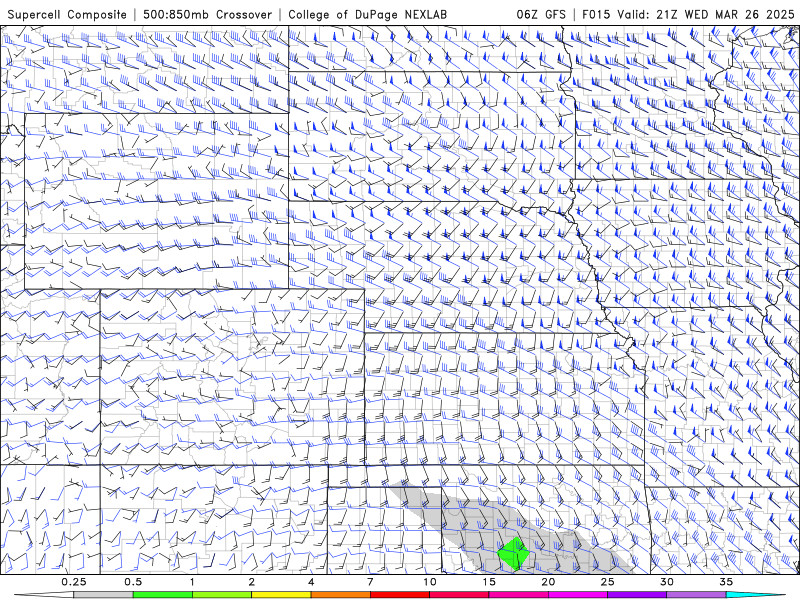Click the '500:850mb Crossover' header label
800x600 pixels.
click(207, 14)
